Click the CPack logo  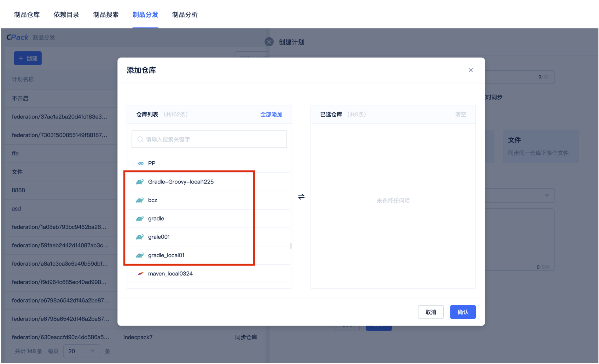[x=17, y=37]
